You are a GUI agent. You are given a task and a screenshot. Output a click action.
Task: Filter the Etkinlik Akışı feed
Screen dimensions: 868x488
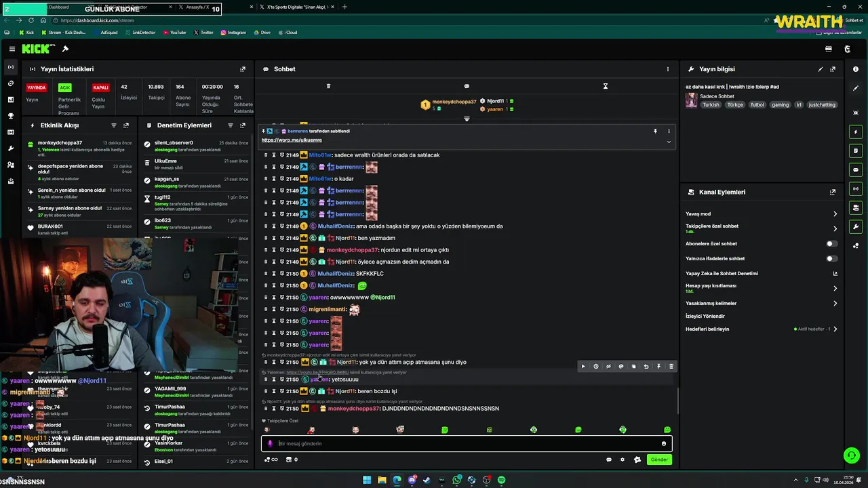114,125
